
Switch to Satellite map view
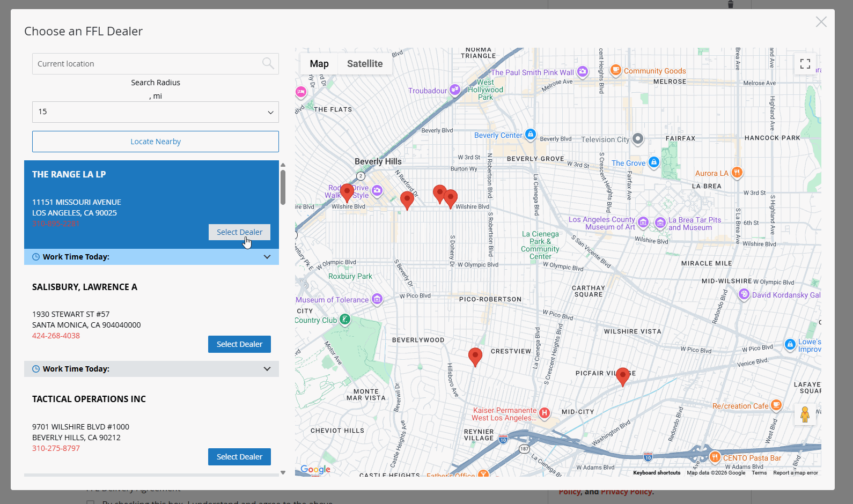365,64
